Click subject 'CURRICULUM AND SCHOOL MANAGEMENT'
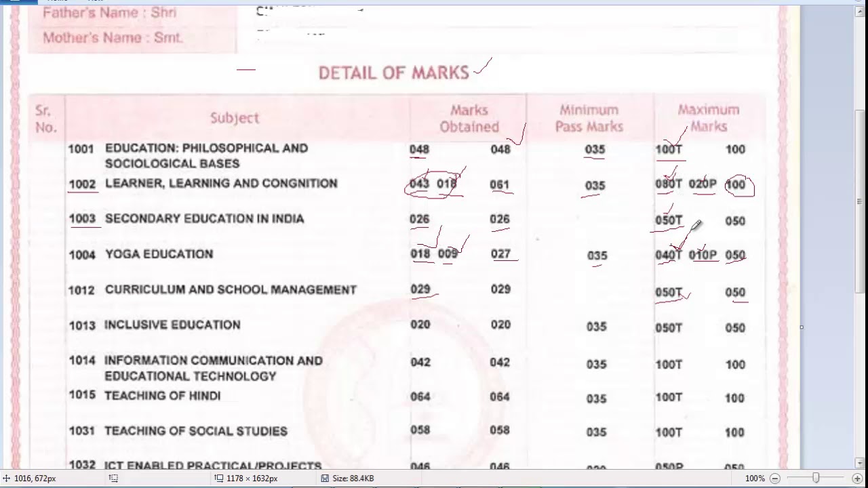This screenshot has width=868, height=488. pyautogui.click(x=231, y=290)
